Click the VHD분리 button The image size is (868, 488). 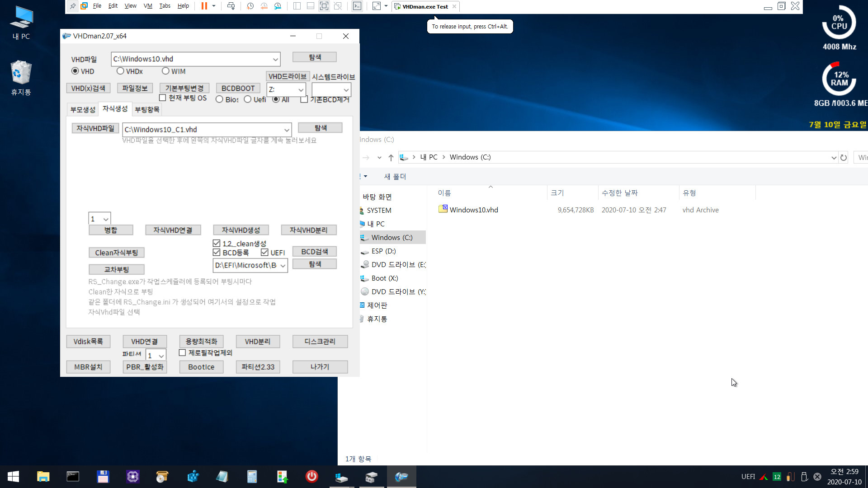pyautogui.click(x=258, y=341)
